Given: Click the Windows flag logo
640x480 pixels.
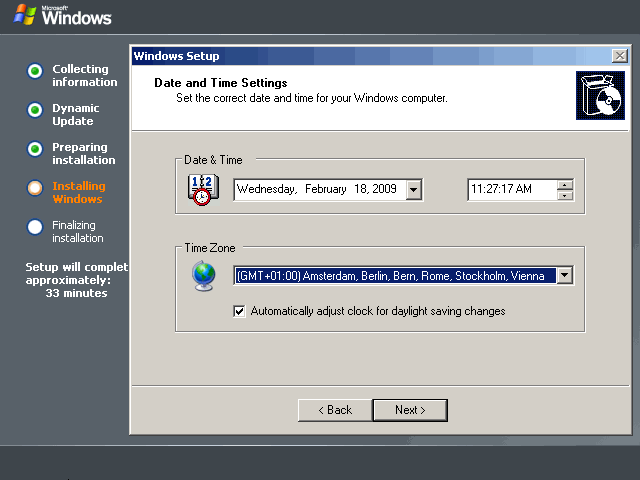Looking at the screenshot, I should coord(25,15).
